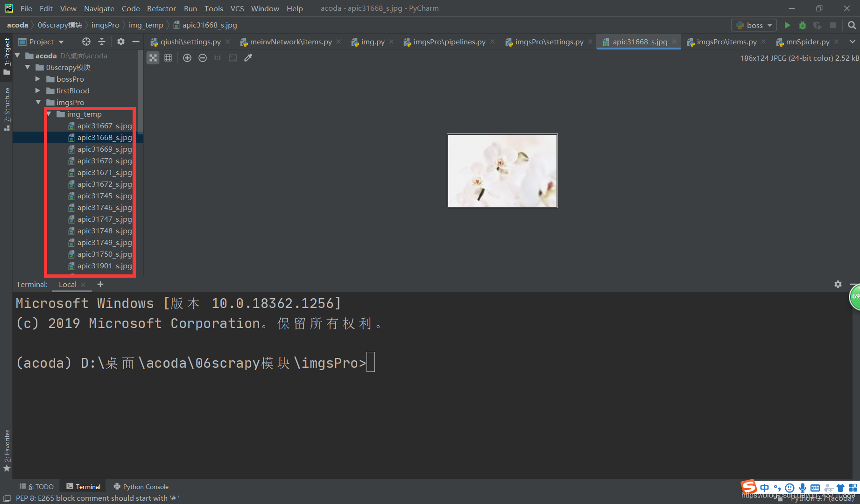Click imgsPro in the breadcrumb path
Image resolution: width=860 pixels, height=504 pixels.
(x=105, y=25)
